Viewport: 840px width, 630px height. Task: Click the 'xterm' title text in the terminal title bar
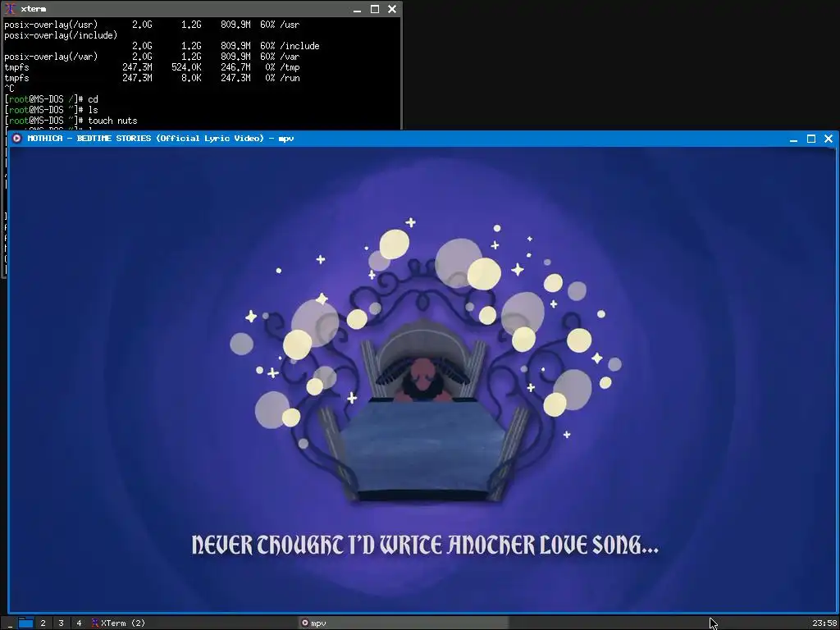pyautogui.click(x=33, y=9)
